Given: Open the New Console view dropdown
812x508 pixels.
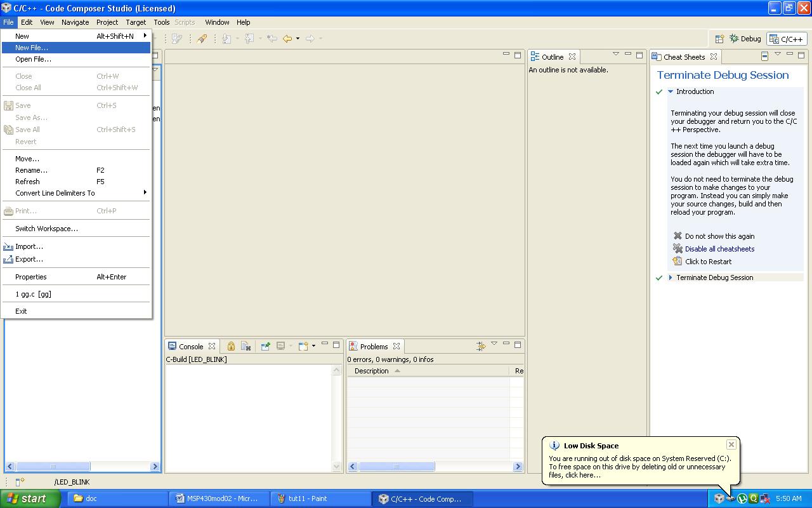Looking at the screenshot, I should 313,346.
